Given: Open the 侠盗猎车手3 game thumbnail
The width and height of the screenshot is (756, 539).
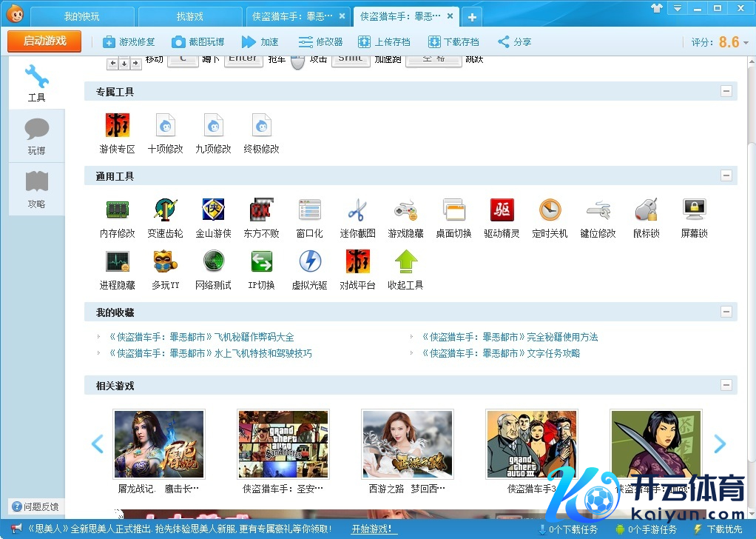Looking at the screenshot, I should coord(532,443).
